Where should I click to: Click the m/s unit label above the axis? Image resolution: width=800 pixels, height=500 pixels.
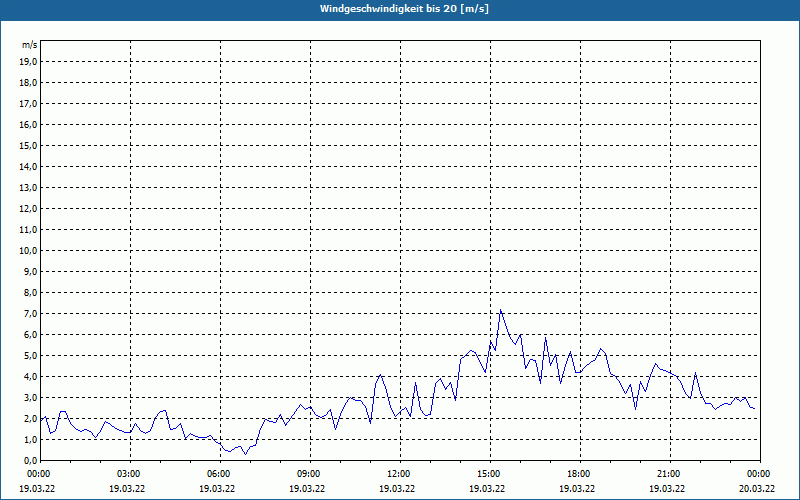coord(29,45)
